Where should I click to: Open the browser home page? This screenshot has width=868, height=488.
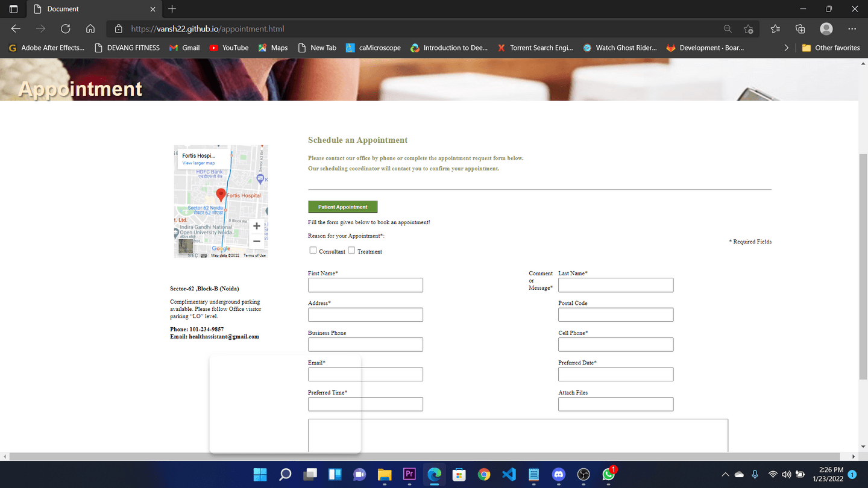(x=90, y=28)
